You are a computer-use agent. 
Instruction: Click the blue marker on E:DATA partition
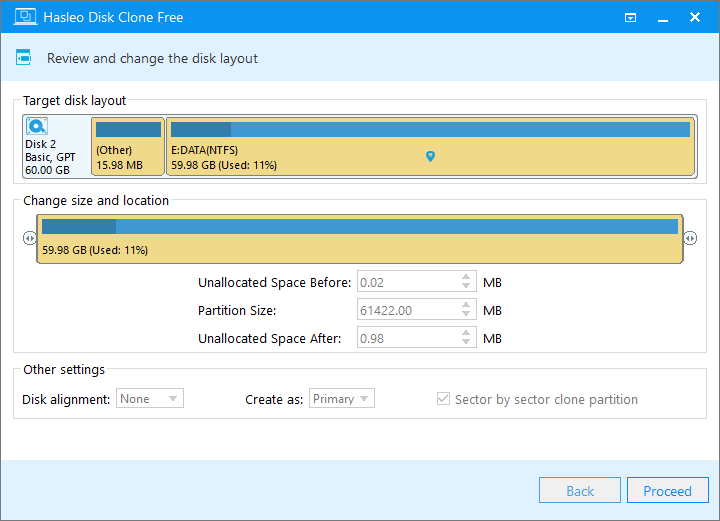pos(430,156)
